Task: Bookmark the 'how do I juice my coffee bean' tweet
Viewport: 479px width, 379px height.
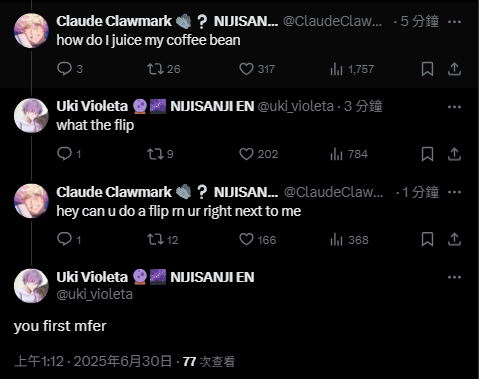Action: tap(427, 69)
